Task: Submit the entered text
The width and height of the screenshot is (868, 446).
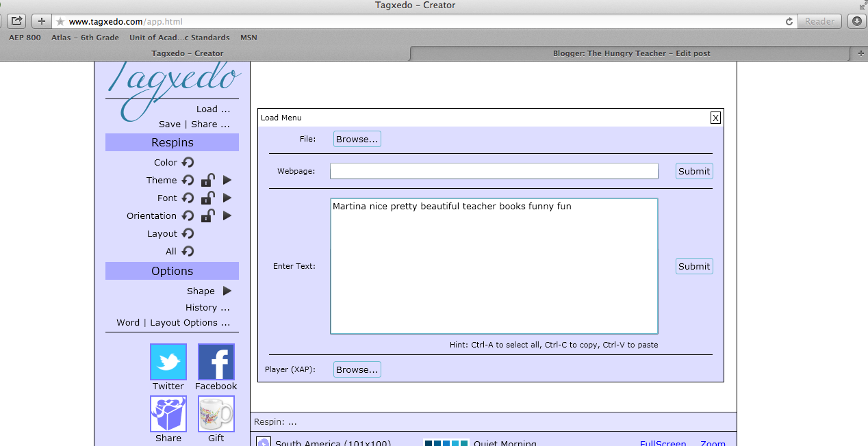Action: pyautogui.click(x=694, y=266)
